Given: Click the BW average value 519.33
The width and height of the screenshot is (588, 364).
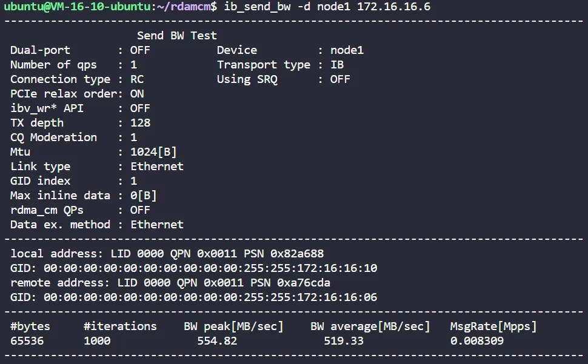Looking at the screenshot, I should pos(344,341).
